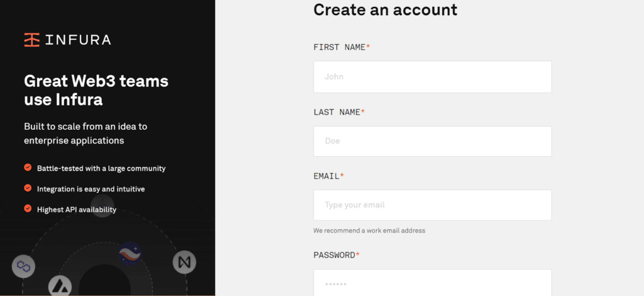The width and height of the screenshot is (644, 296).
Task: Click the PASSWORD field label
Action: (x=335, y=255)
